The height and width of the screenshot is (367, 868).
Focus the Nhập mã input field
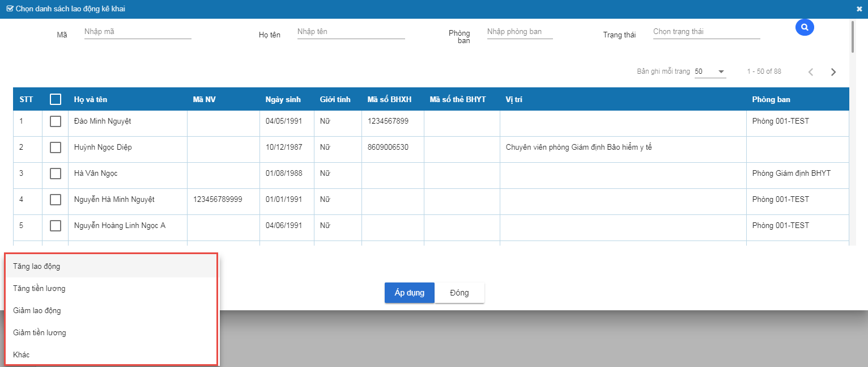(x=138, y=32)
